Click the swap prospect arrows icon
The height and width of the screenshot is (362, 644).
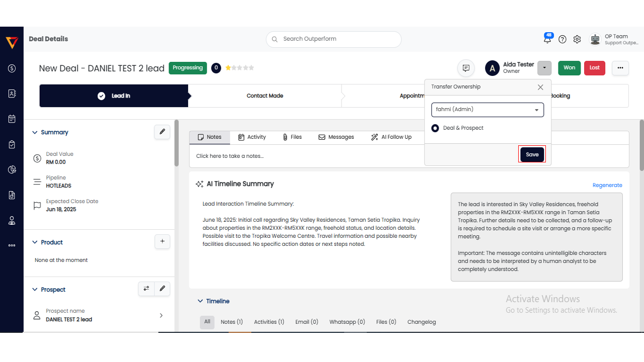click(146, 289)
